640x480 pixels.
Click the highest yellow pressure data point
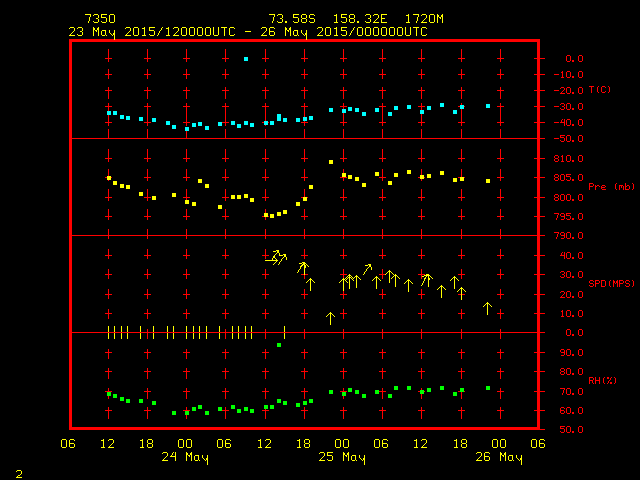click(331, 162)
